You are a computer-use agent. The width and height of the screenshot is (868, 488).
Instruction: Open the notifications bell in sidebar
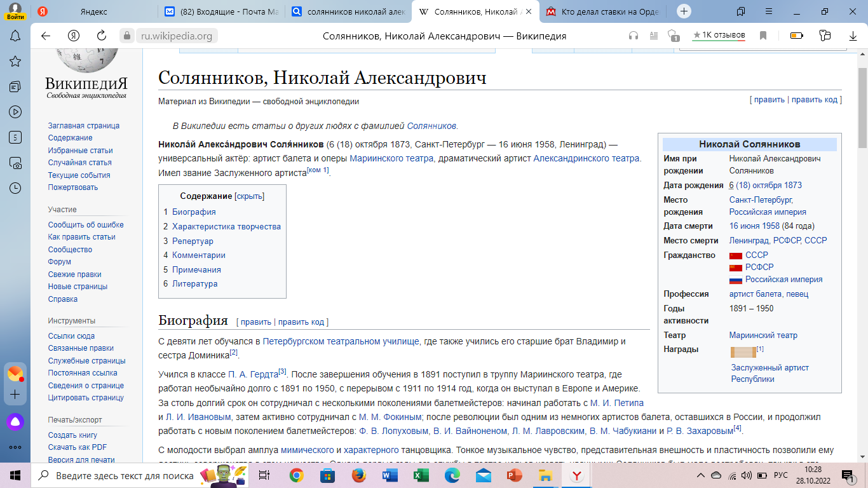[x=15, y=36]
